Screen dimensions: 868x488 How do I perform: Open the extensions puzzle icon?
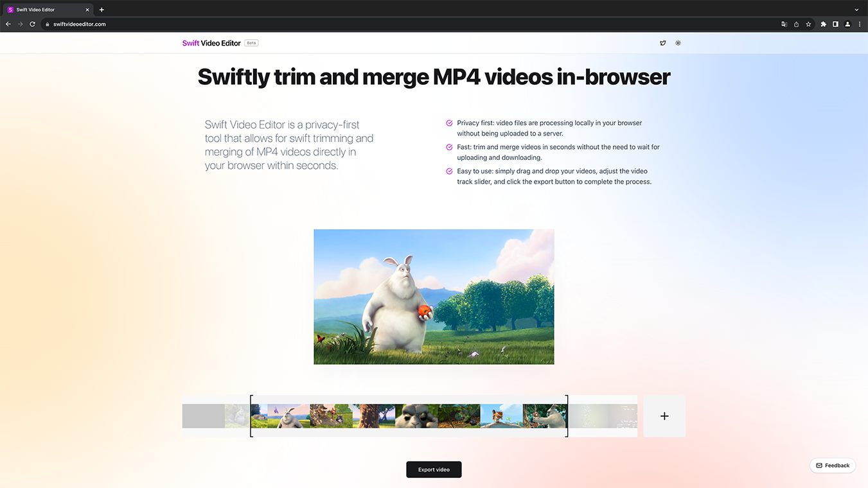tap(824, 24)
